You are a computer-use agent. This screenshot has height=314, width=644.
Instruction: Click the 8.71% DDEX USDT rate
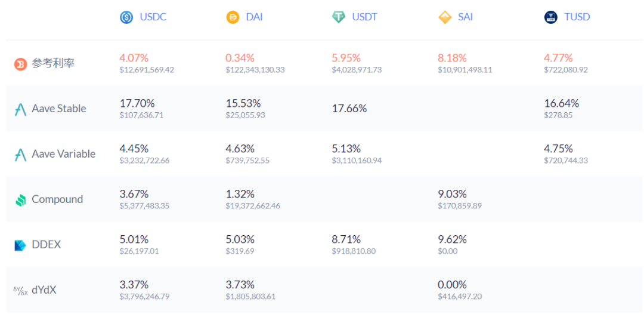[x=346, y=239]
